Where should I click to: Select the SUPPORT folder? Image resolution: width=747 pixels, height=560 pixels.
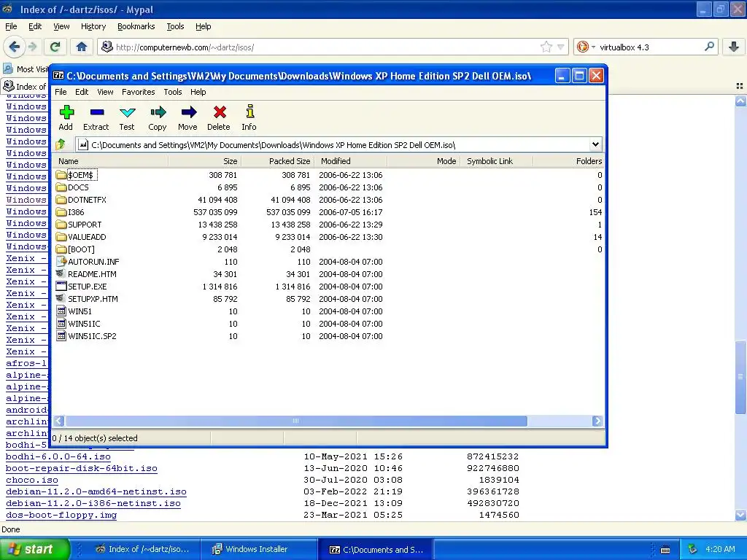click(85, 225)
